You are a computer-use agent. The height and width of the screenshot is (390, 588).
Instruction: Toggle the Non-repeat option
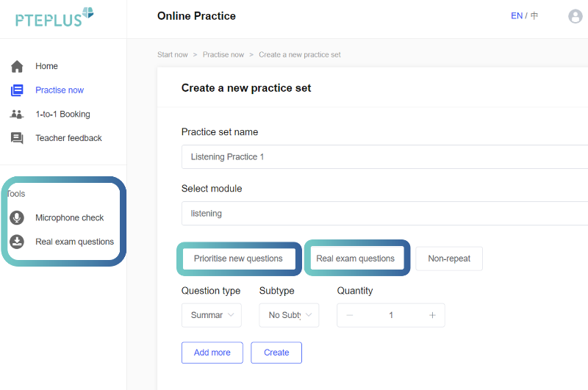449,259
